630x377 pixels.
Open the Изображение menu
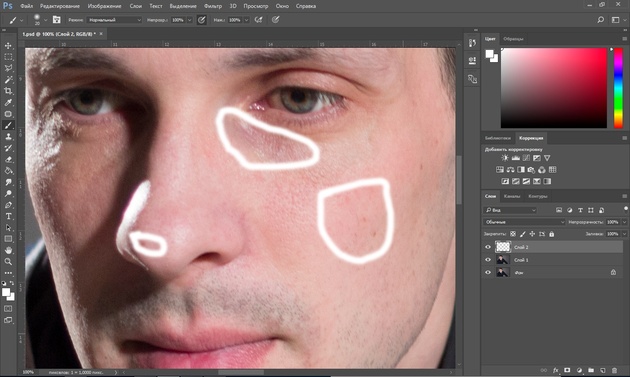[104, 6]
